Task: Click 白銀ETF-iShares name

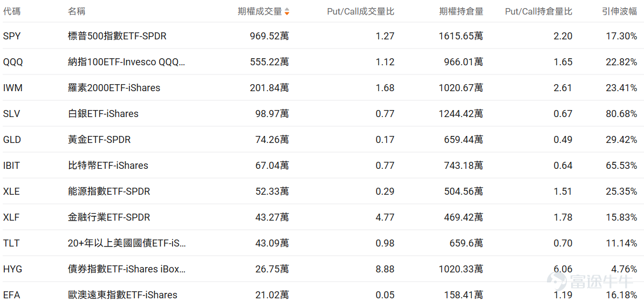Action: (103, 114)
